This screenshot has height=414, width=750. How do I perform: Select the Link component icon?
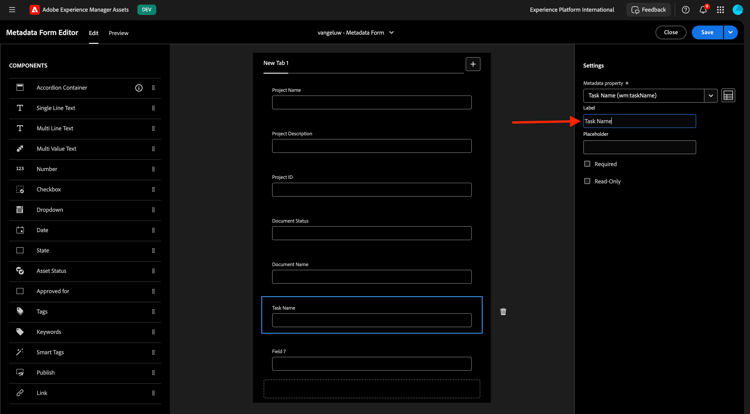click(x=20, y=393)
